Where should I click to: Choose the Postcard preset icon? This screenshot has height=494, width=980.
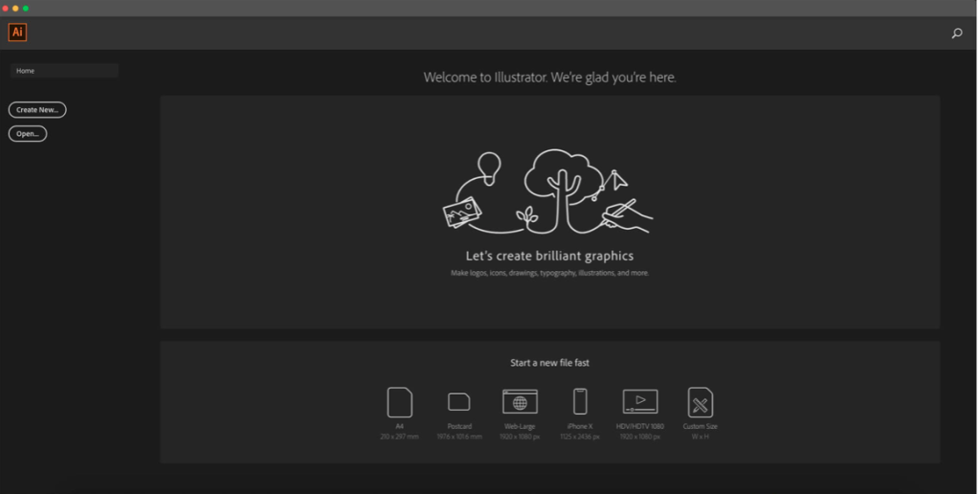(x=459, y=402)
